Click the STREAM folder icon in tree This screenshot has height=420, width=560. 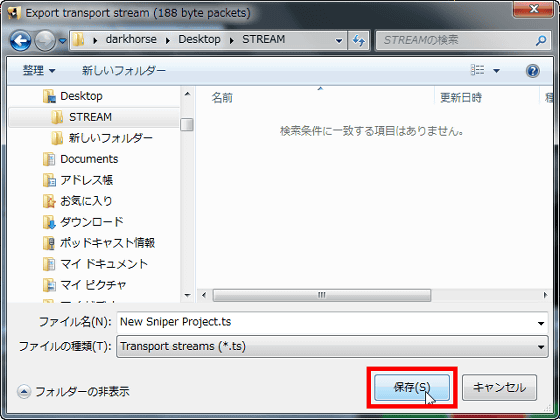57,117
